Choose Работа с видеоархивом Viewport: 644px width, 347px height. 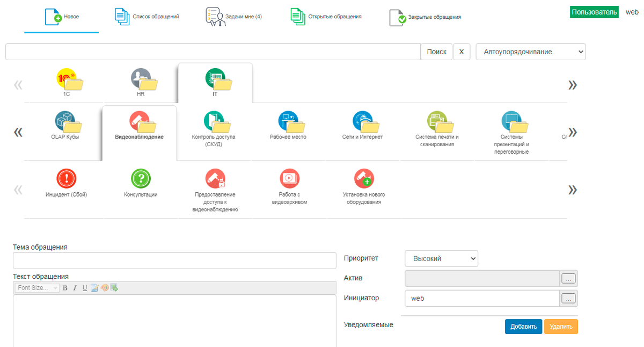(x=289, y=187)
